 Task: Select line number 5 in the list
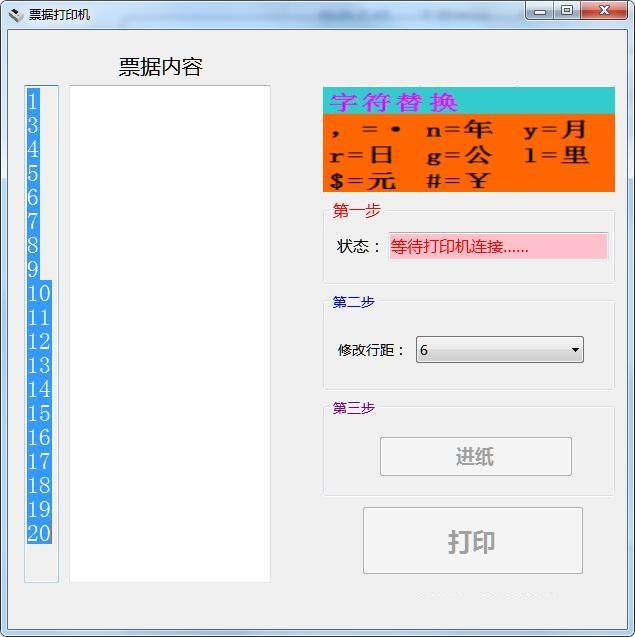coord(33,173)
